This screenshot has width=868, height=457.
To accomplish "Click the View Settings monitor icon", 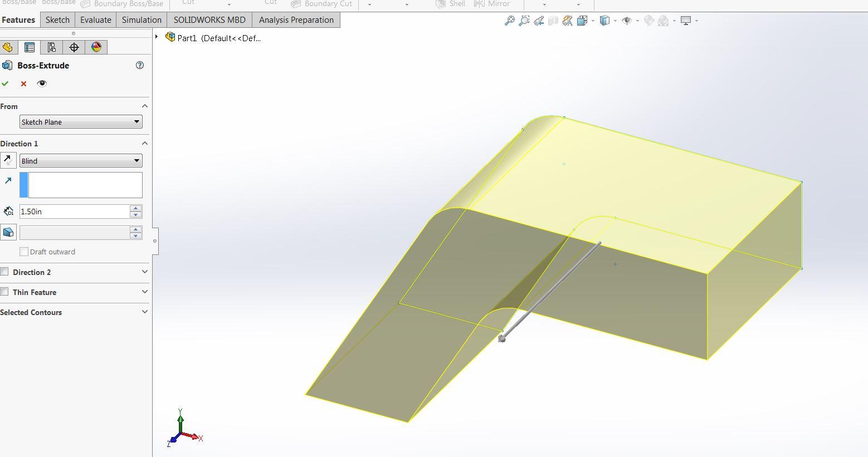I will [686, 21].
